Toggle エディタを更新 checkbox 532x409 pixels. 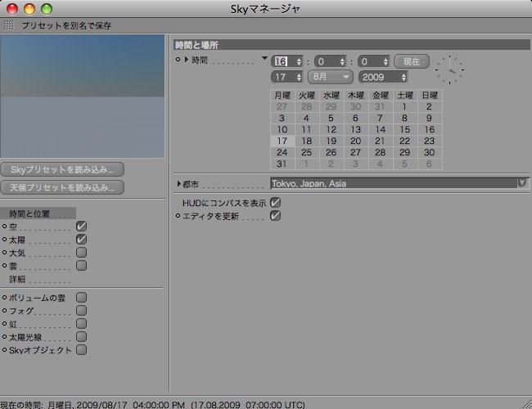coord(275,216)
